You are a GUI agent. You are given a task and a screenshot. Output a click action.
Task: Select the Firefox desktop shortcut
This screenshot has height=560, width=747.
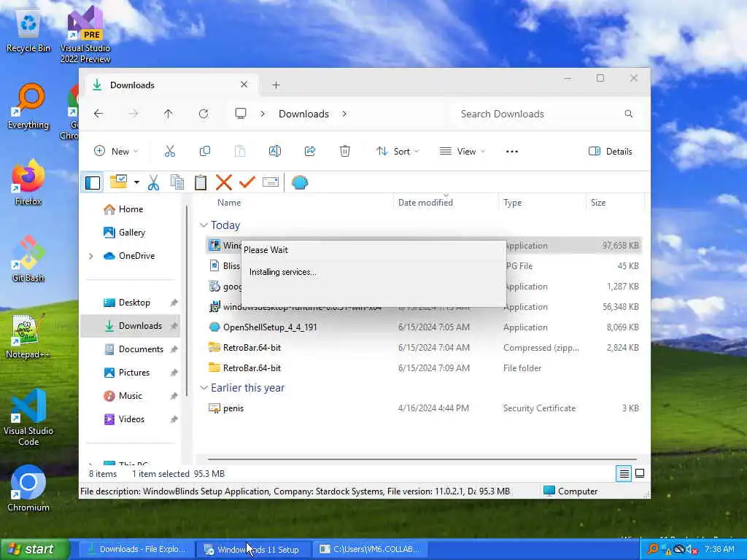[x=28, y=183]
